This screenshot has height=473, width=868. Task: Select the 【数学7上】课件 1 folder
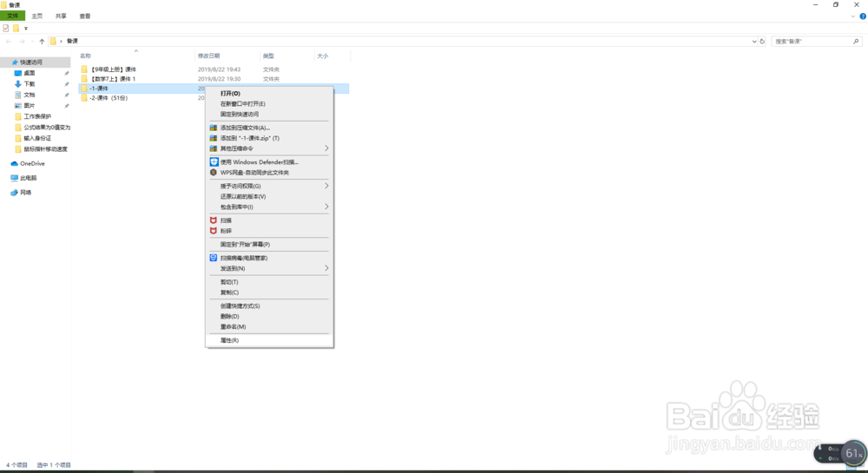[x=113, y=79]
